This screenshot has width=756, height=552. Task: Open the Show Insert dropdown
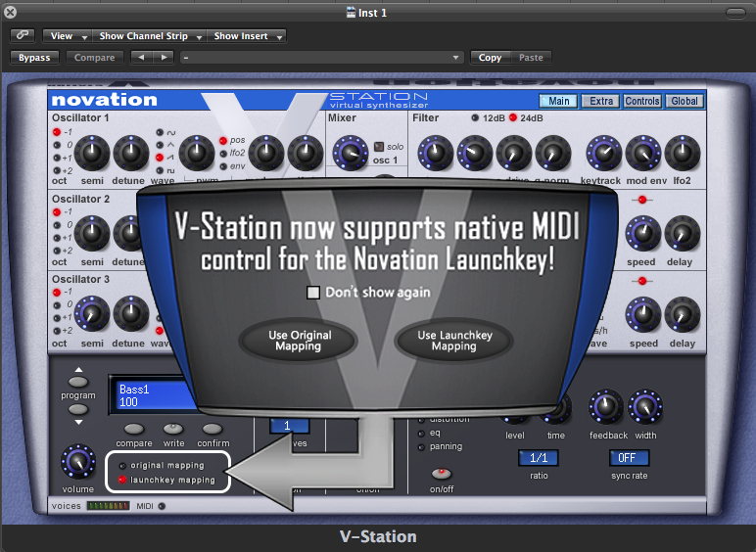(247, 35)
